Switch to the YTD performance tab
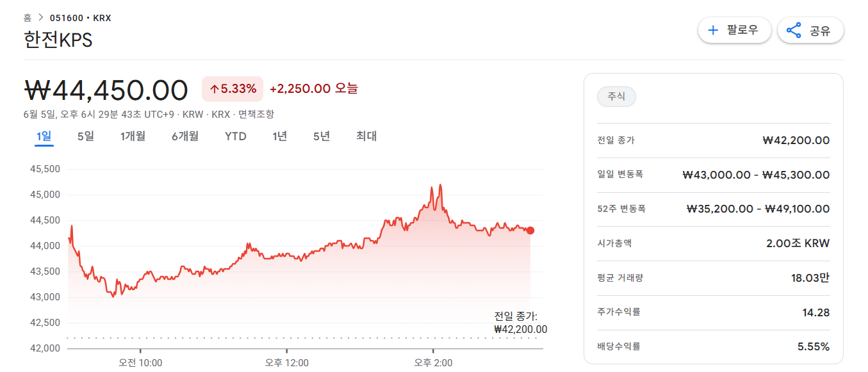The width and height of the screenshot is (868, 372). coord(234,136)
